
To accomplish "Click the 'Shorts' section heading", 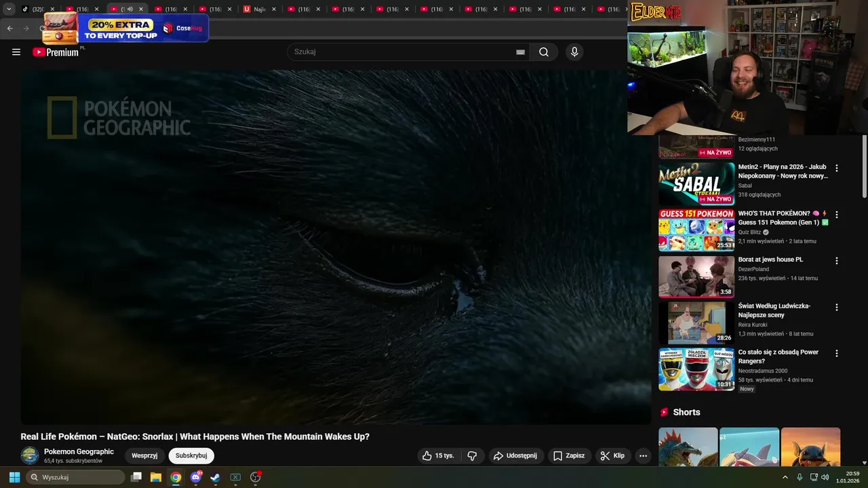I will [686, 412].
